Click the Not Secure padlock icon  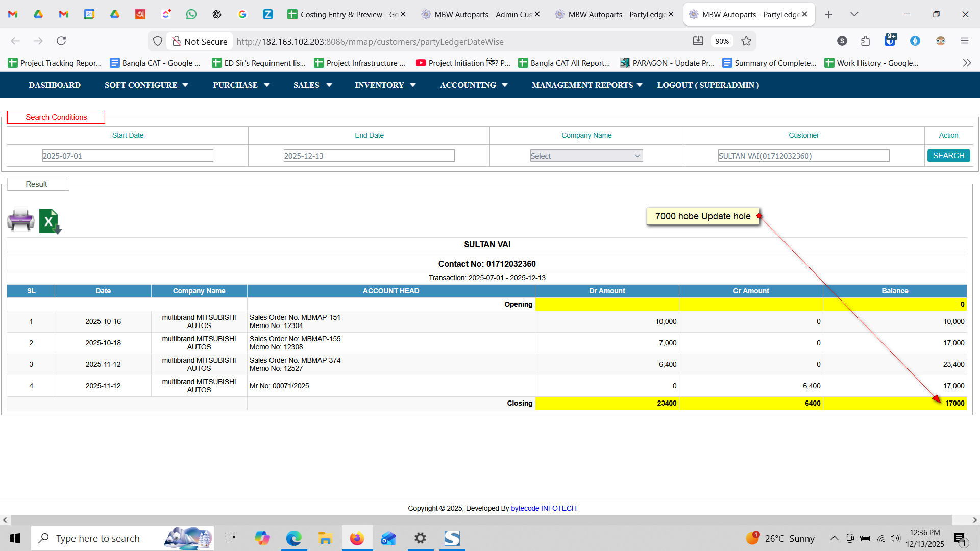(177, 41)
